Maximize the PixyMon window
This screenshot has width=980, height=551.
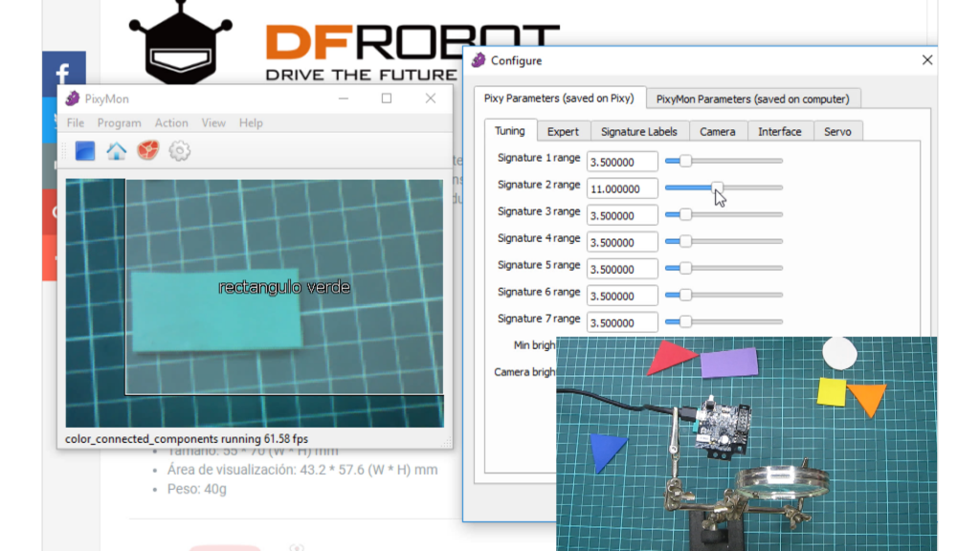[x=387, y=99]
